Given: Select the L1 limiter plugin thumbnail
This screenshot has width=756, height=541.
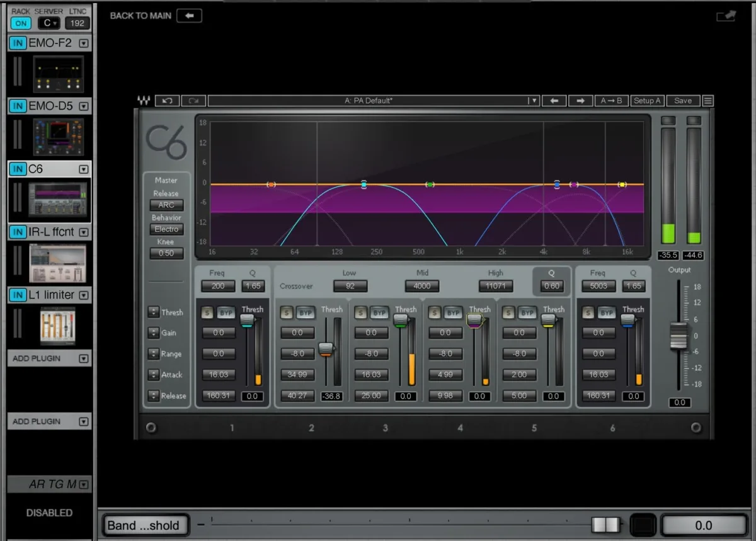Looking at the screenshot, I should [x=58, y=326].
